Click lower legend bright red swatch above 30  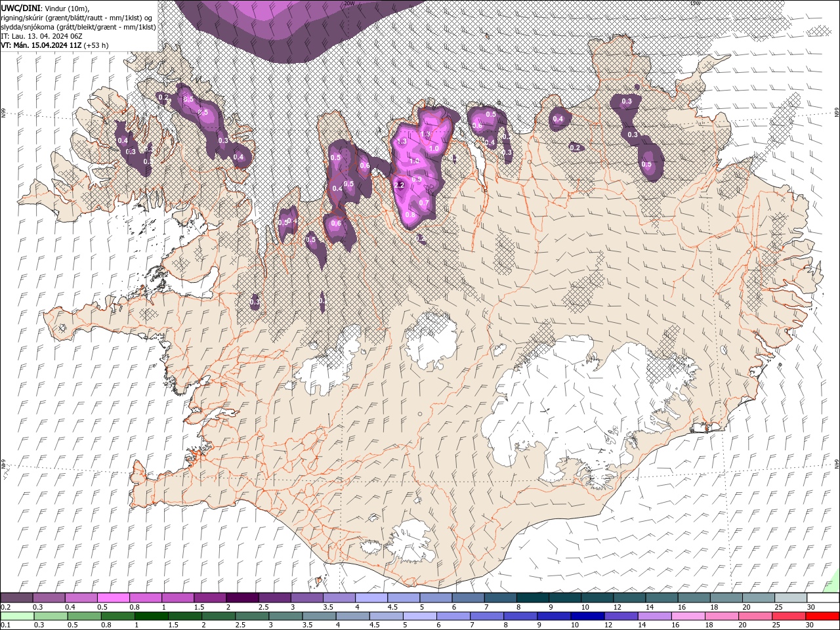(x=822, y=616)
